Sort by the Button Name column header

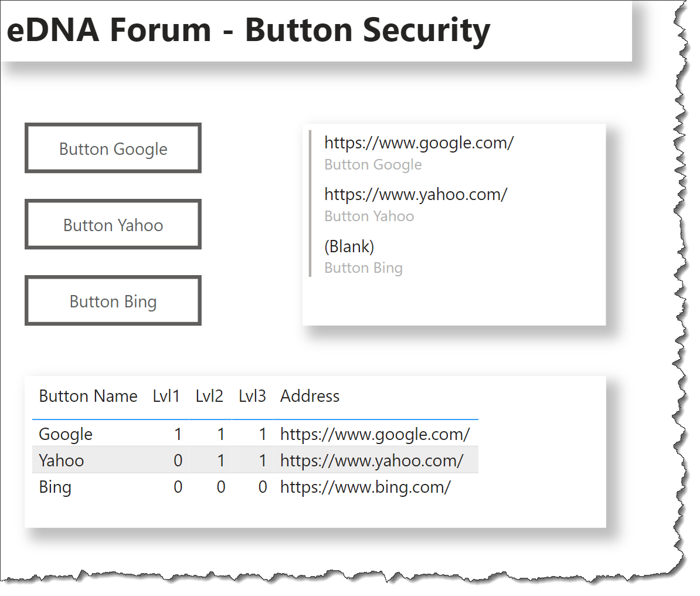88,397
